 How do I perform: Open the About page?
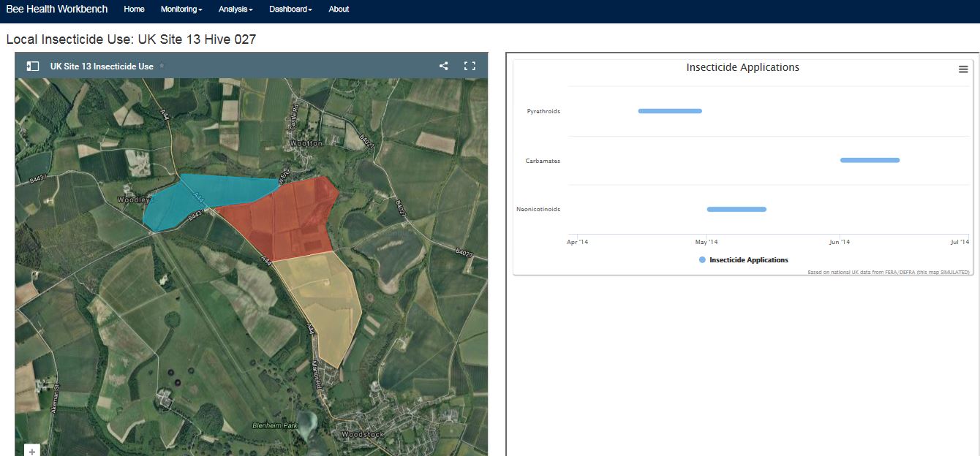point(339,9)
